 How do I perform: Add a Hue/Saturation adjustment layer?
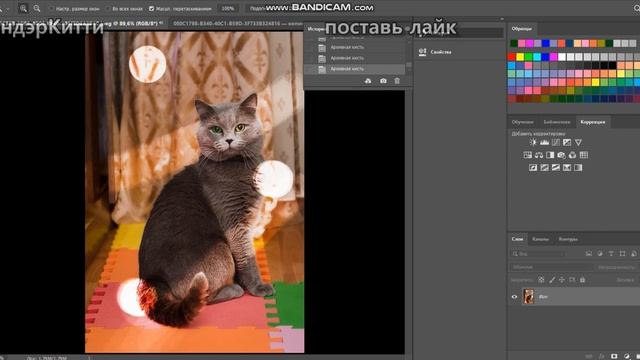528,155
